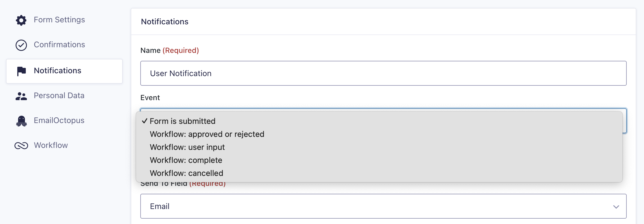644x224 pixels.
Task: Choose the "Form is submitted" event option
Action: tap(183, 121)
